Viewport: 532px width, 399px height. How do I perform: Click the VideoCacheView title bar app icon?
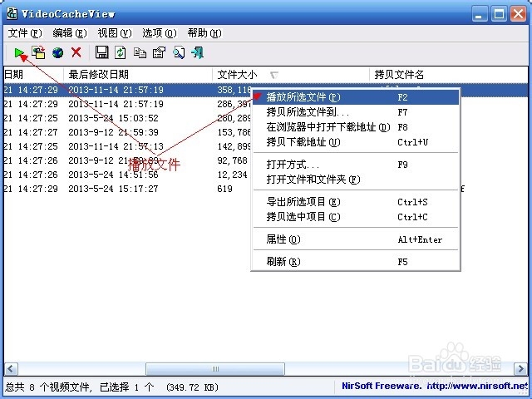coord(12,13)
